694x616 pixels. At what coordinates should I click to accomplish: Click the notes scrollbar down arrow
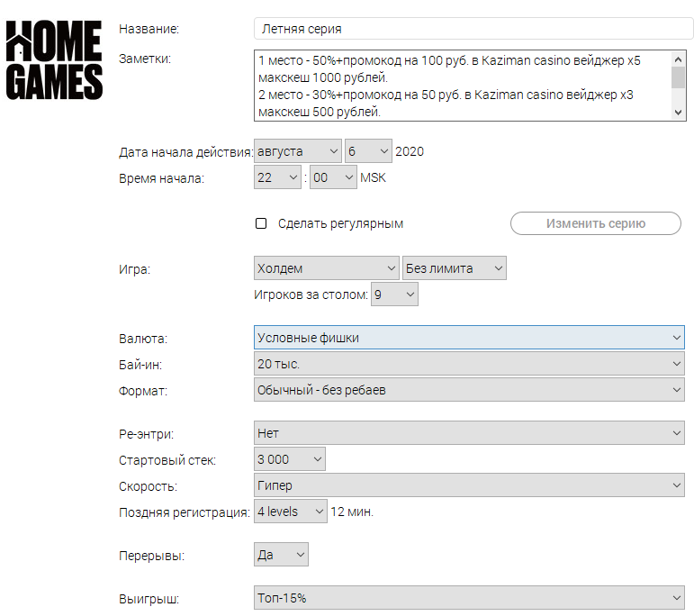[x=678, y=113]
